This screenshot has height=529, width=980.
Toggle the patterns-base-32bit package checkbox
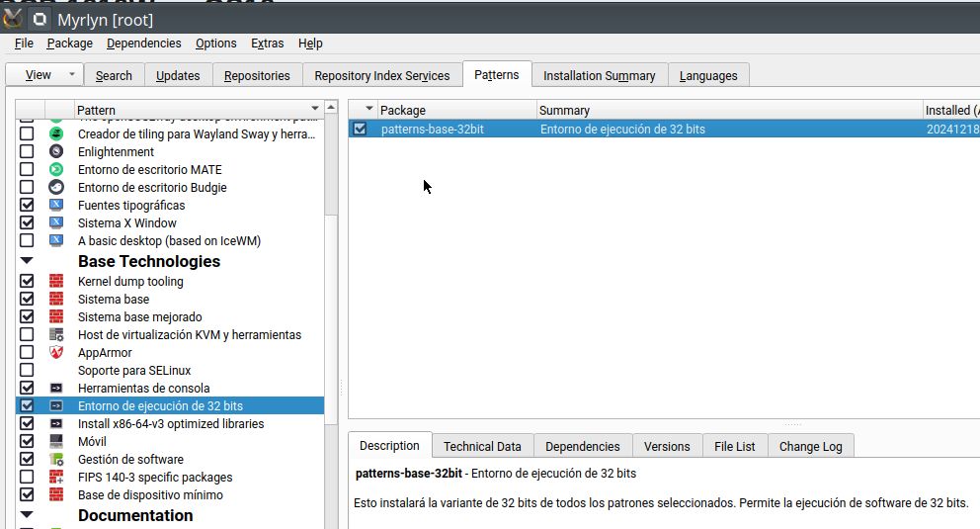(361, 129)
